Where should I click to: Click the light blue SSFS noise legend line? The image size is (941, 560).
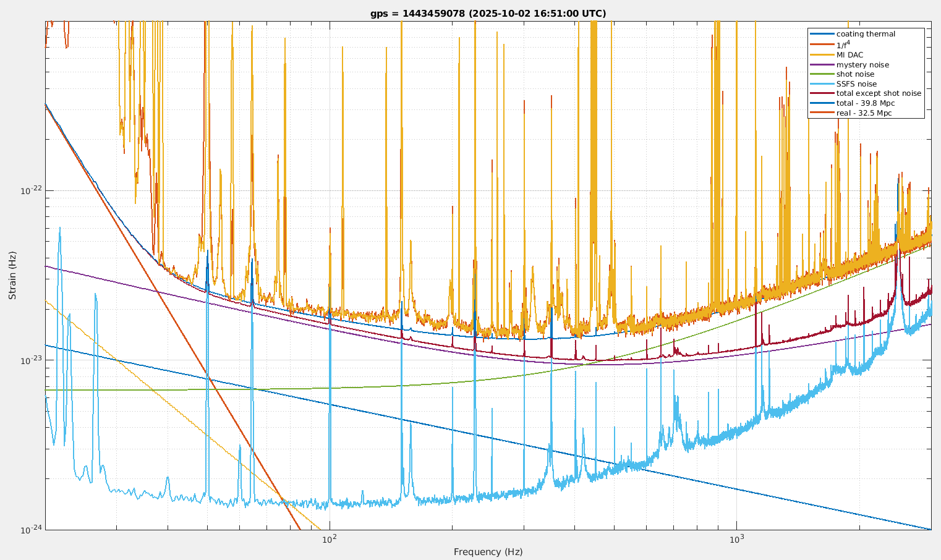pyautogui.click(x=822, y=84)
